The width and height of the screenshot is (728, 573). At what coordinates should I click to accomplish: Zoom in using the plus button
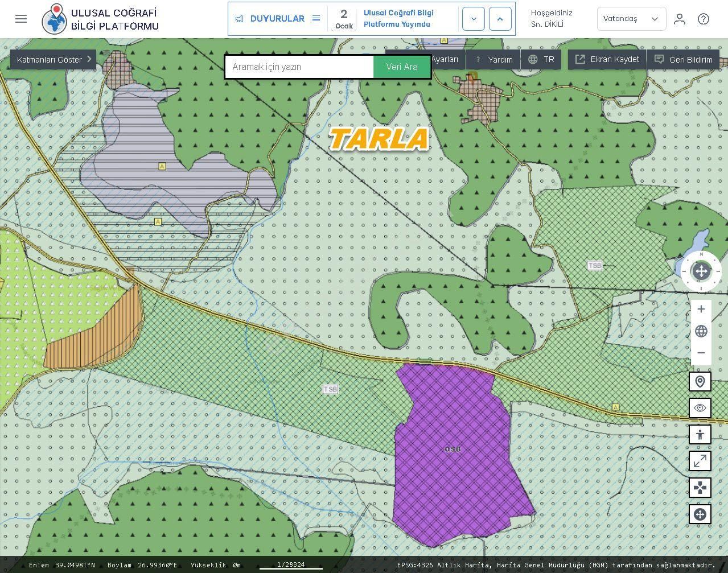coord(701,309)
